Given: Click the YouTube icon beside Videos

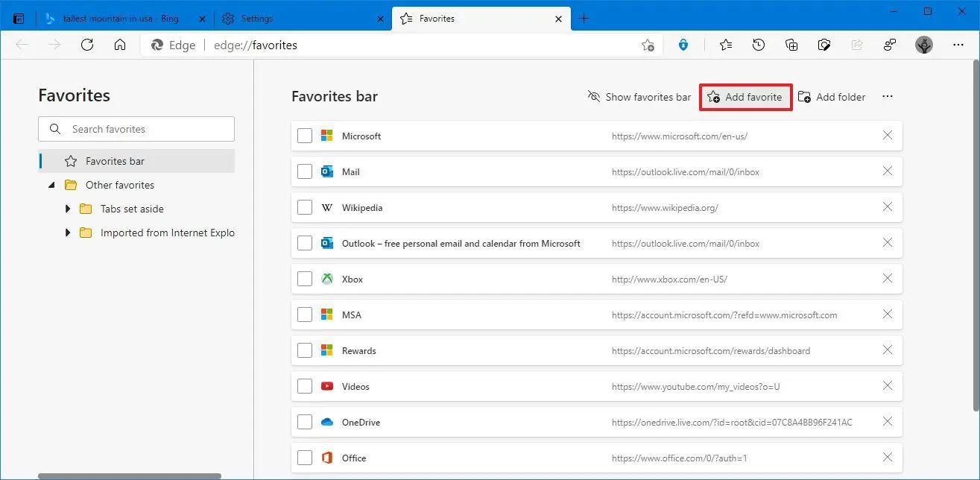Looking at the screenshot, I should [326, 386].
